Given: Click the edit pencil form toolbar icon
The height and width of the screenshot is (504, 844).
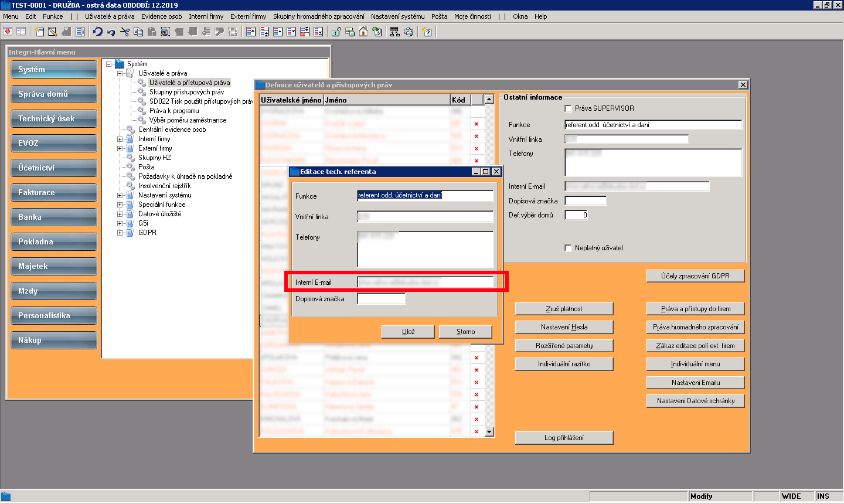Looking at the screenshot, I should pos(53,32).
